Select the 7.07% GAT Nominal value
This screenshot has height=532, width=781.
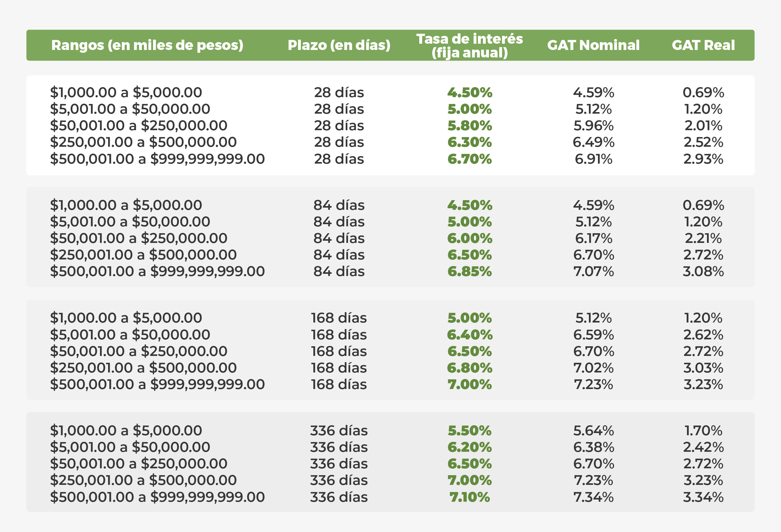click(x=594, y=271)
